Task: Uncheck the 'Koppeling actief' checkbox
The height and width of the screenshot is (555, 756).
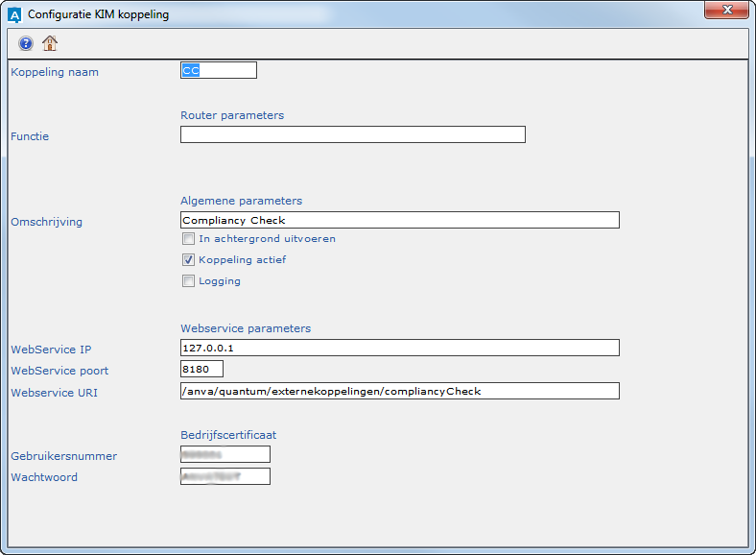Action: tap(189, 260)
